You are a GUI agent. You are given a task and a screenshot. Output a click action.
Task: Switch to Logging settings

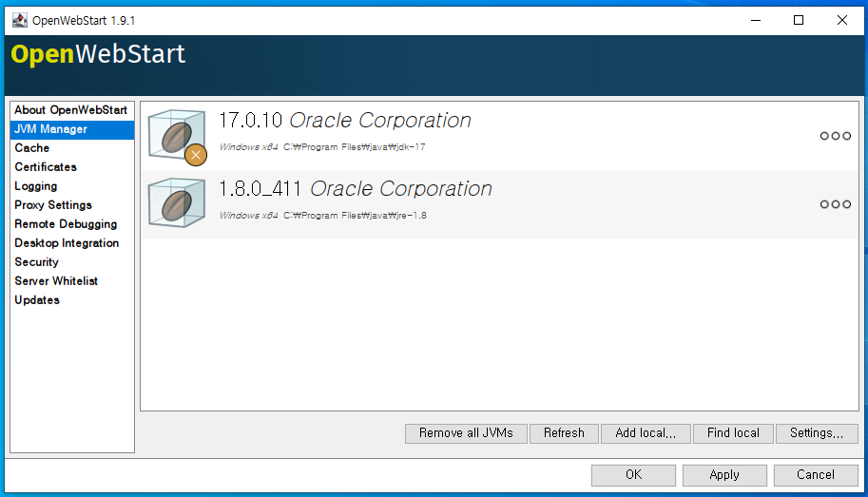point(72,186)
